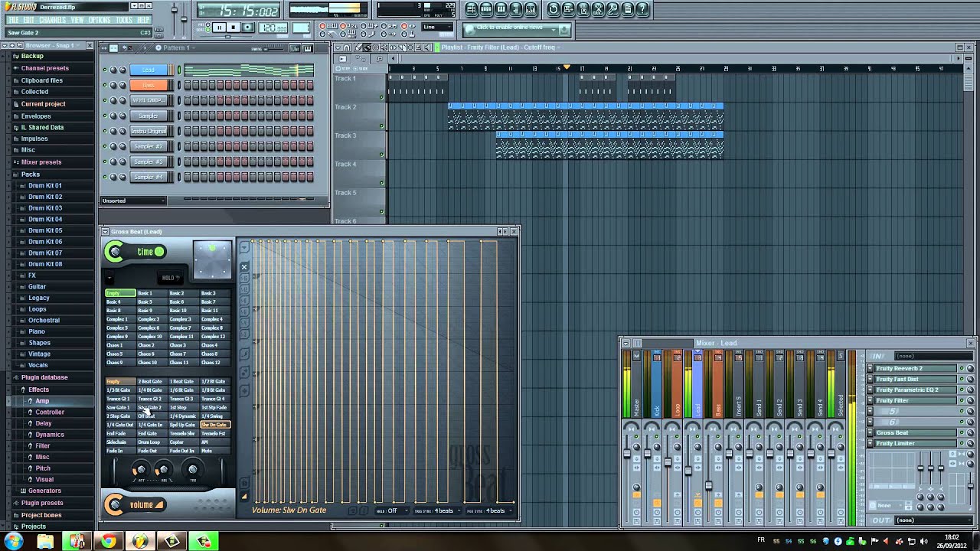The height and width of the screenshot is (551, 980).
Task: Open the step sequencer toolbar icon
Action: [486, 9]
